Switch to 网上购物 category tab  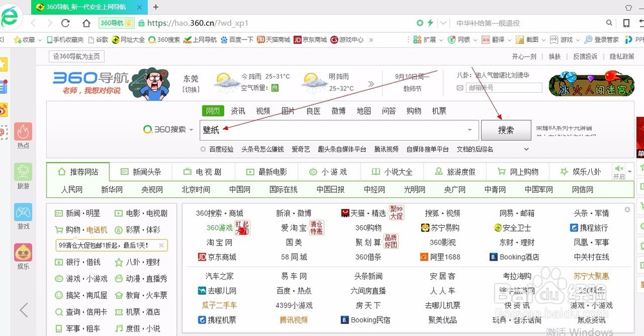coord(518,172)
